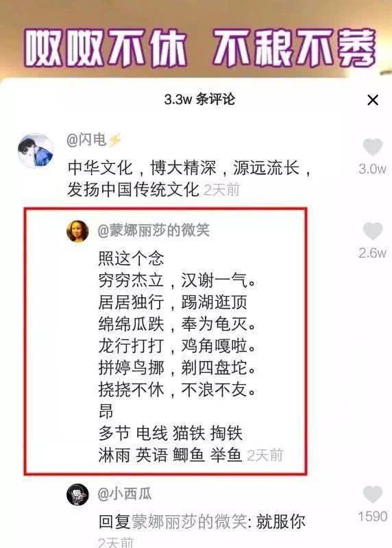
Task: Tap the 1590 like count
Action: point(372,516)
